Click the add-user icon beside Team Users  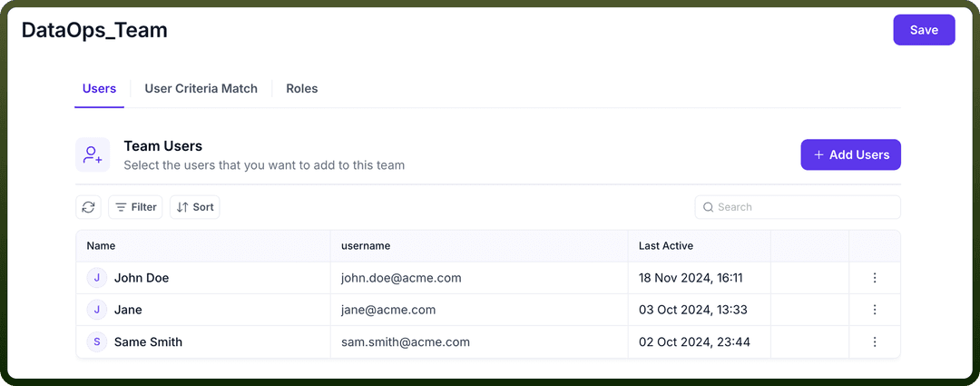pos(93,154)
